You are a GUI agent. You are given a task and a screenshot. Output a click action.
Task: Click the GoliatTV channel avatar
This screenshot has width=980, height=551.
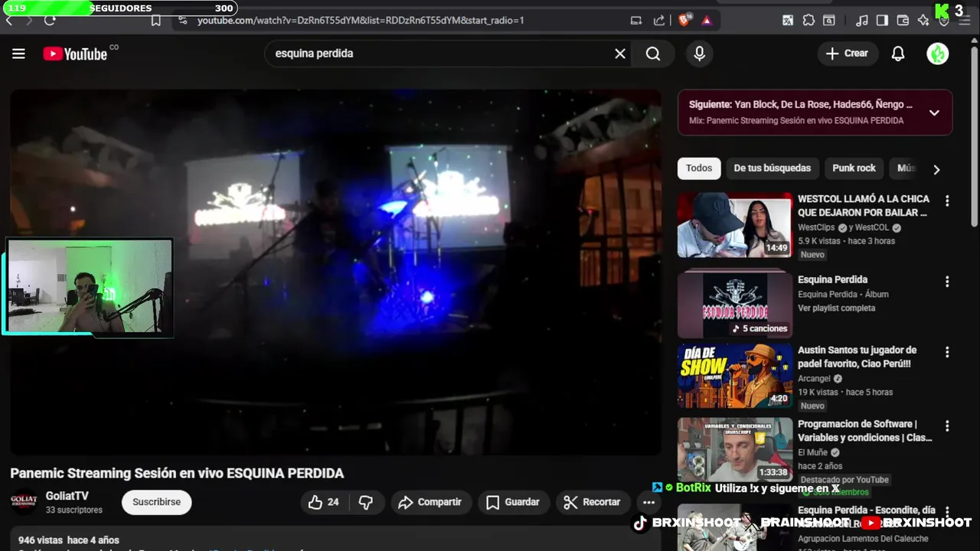point(24,502)
